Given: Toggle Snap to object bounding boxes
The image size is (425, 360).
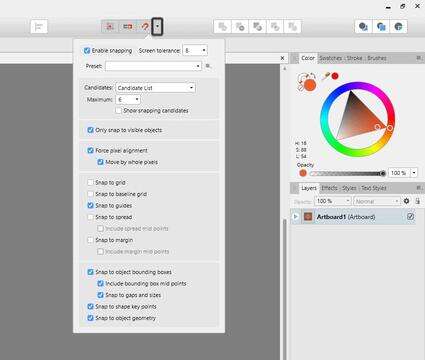Looking at the screenshot, I should click(x=90, y=272).
